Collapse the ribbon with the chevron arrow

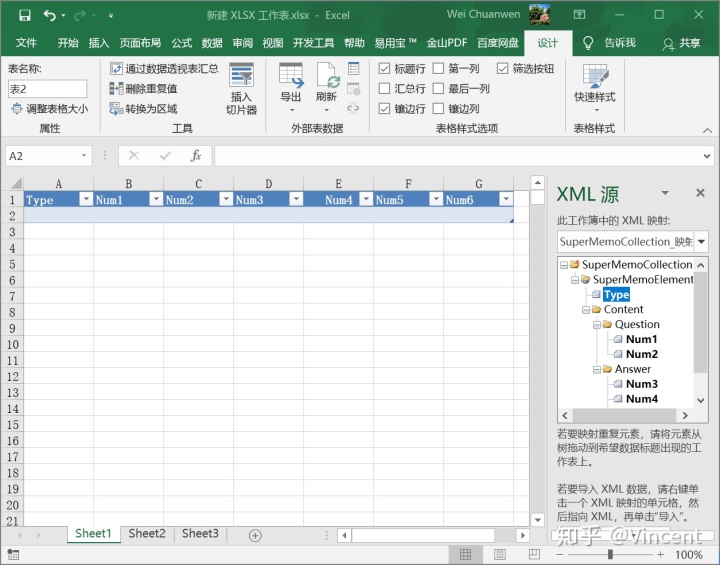click(707, 130)
